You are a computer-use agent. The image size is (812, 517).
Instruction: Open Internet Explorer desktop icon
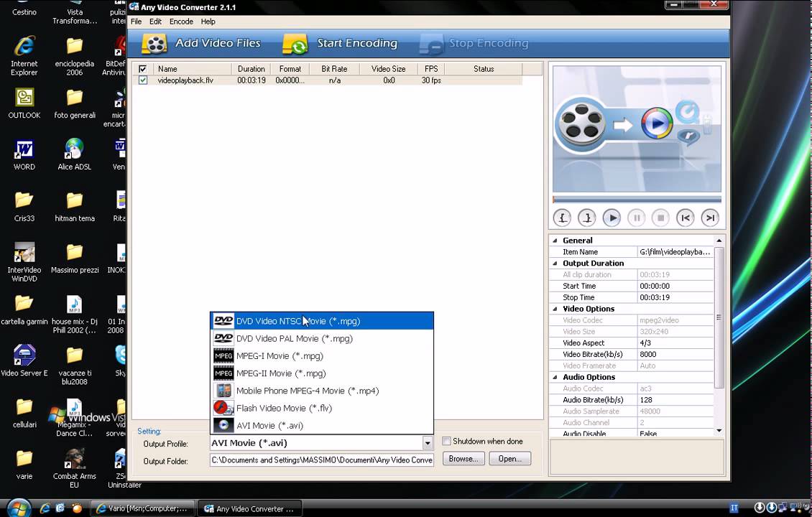24,56
